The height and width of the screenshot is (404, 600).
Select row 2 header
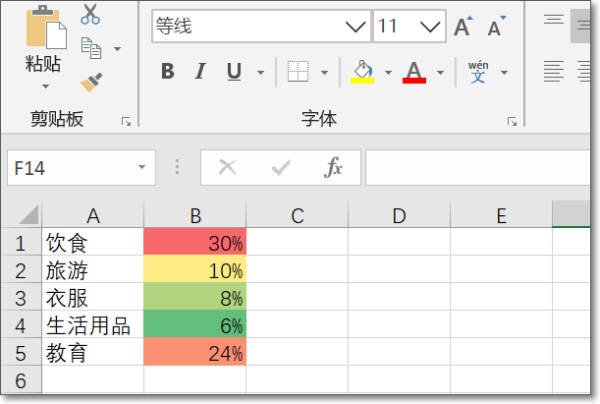(21, 271)
